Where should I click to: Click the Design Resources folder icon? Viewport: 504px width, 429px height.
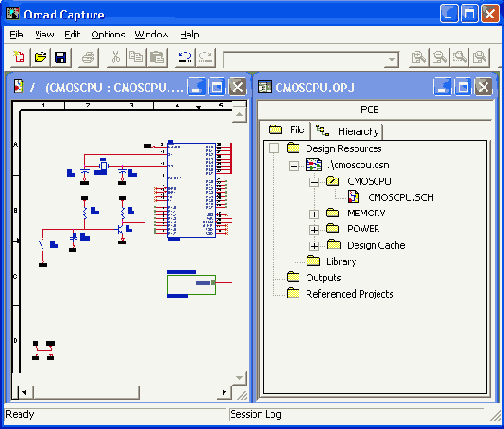tap(293, 148)
